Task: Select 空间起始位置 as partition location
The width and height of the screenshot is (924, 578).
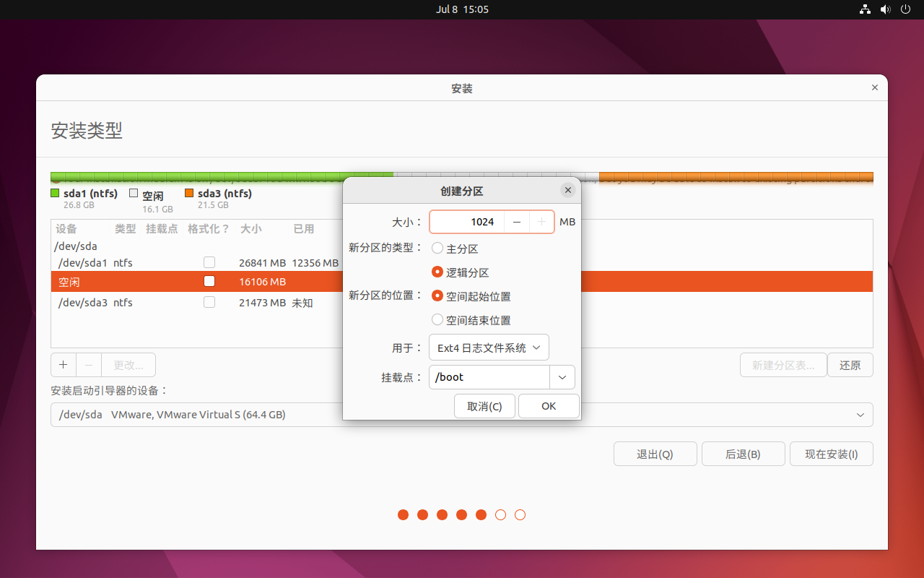Action: tap(437, 296)
